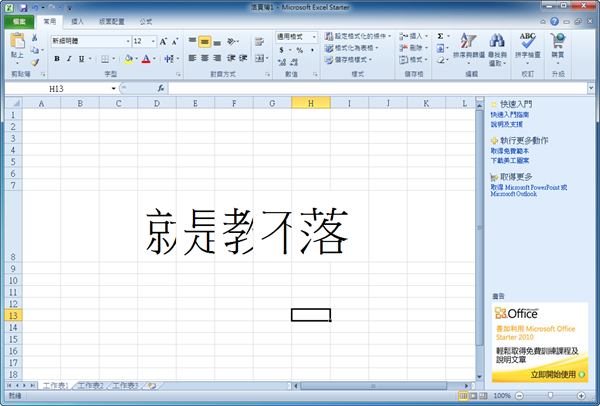Click the insert function fx button

[x=161, y=88]
